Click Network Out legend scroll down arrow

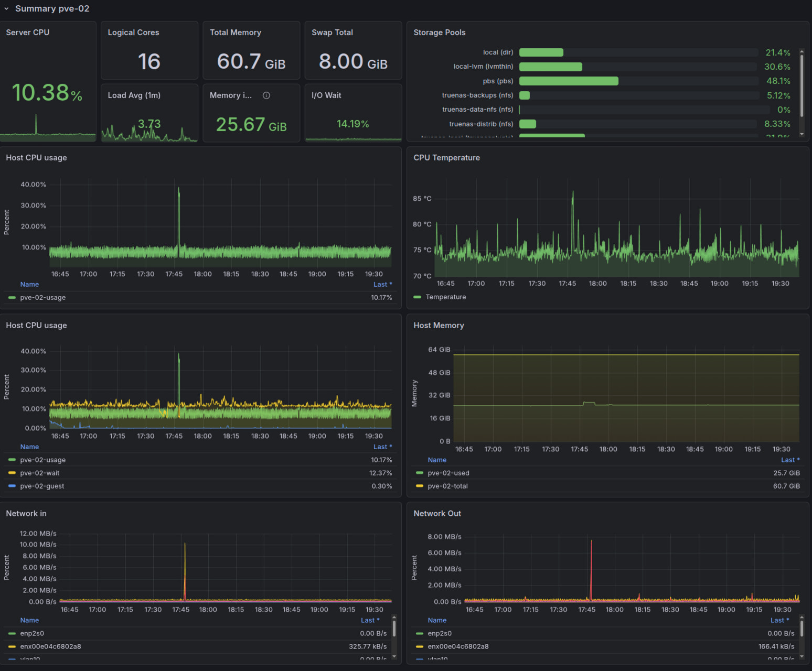tap(802, 656)
